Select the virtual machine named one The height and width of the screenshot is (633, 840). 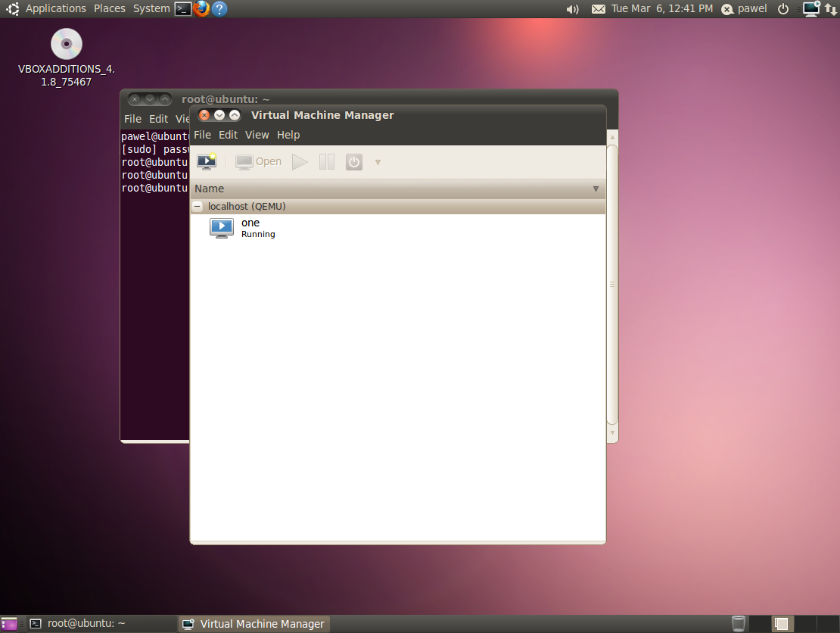[250, 227]
